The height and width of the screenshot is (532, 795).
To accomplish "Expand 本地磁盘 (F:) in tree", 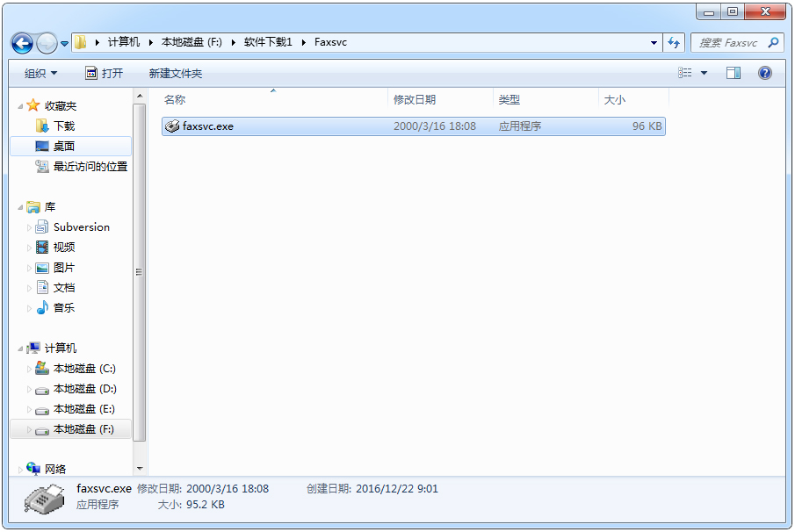I will click(x=29, y=429).
